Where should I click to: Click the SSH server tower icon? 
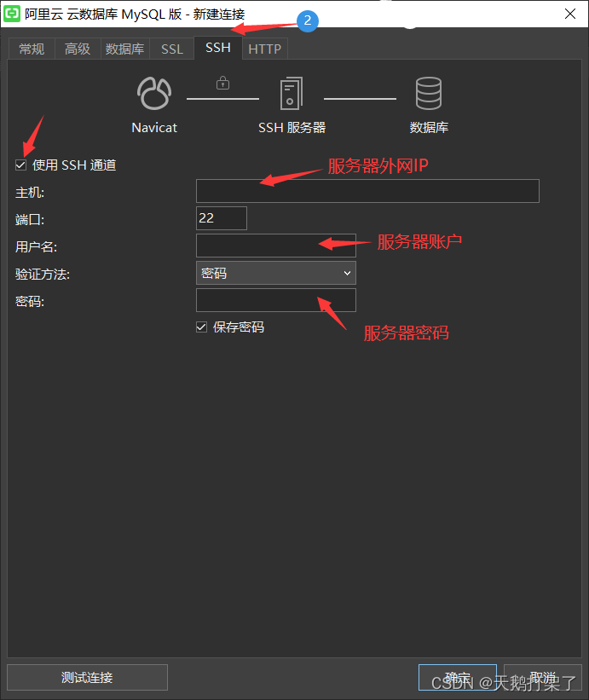[x=291, y=93]
